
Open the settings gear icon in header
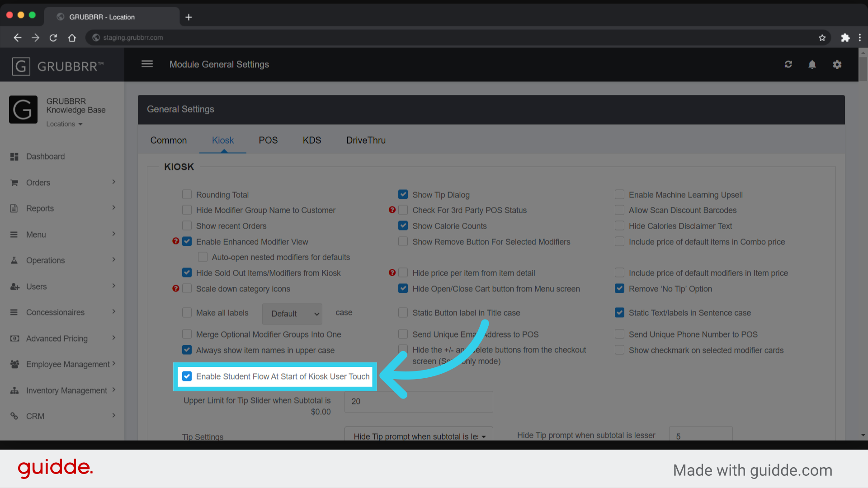pyautogui.click(x=837, y=65)
